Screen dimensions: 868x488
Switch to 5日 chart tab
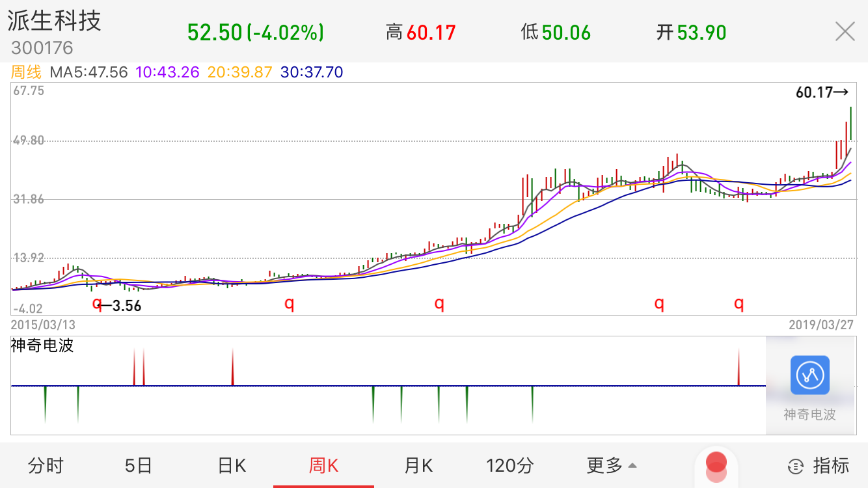(x=138, y=466)
